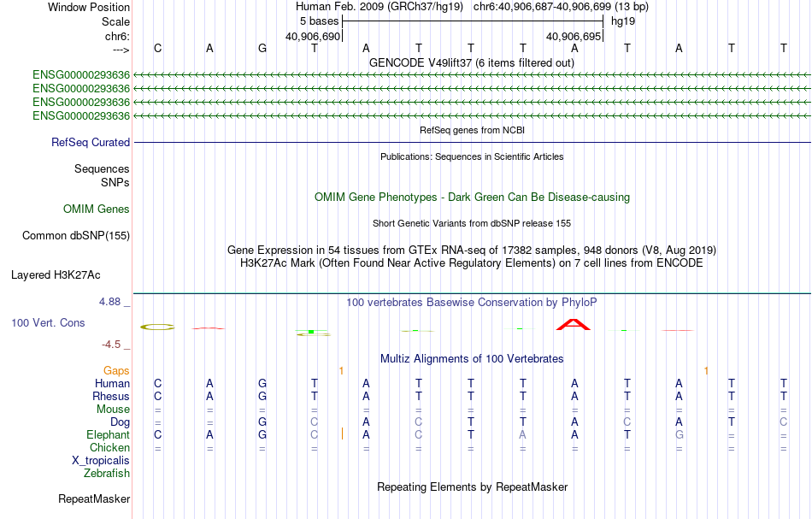
Task: Select the Dog species label
Action: (121, 422)
